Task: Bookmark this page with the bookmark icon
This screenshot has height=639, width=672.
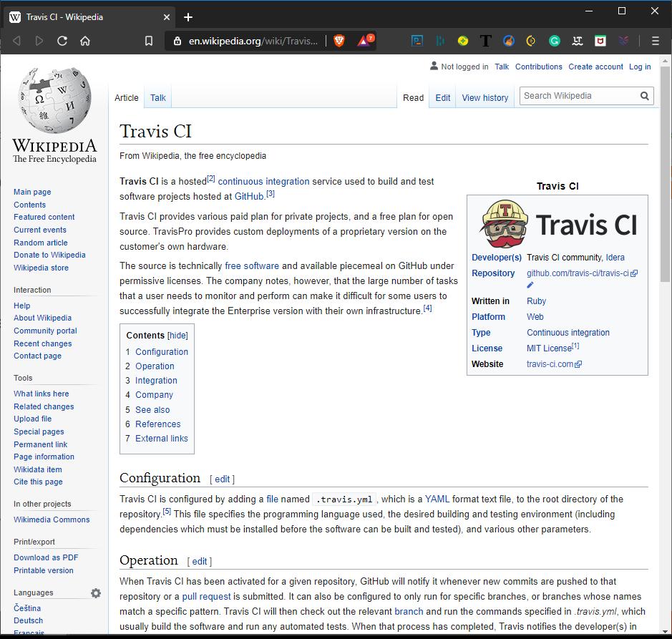Action: coord(149,41)
